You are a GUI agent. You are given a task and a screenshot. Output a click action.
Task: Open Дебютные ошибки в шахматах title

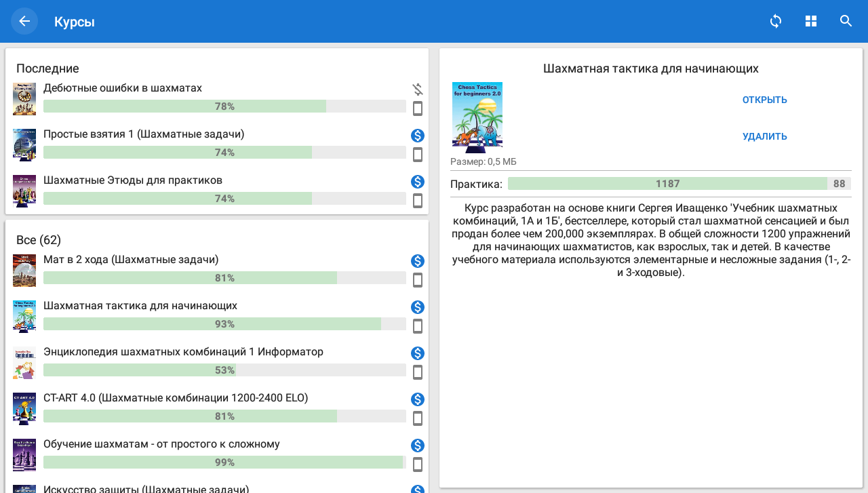[x=123, y=88]
